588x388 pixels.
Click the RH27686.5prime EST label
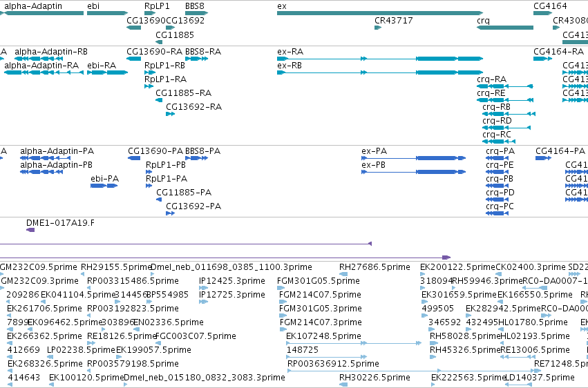click(x=374, y=267)
